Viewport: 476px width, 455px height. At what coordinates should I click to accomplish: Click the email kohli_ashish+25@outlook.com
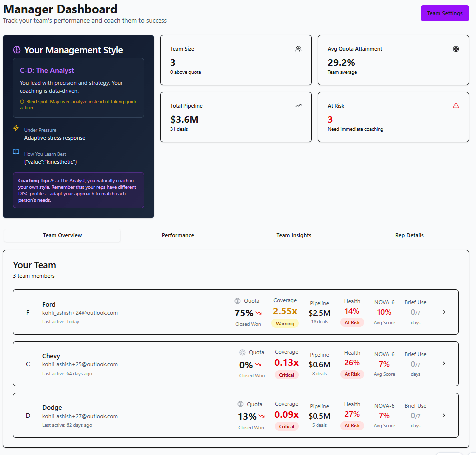[x=80, y=364]
